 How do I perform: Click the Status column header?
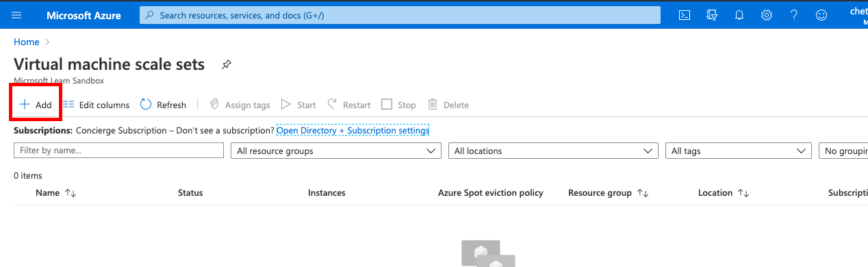190,193
